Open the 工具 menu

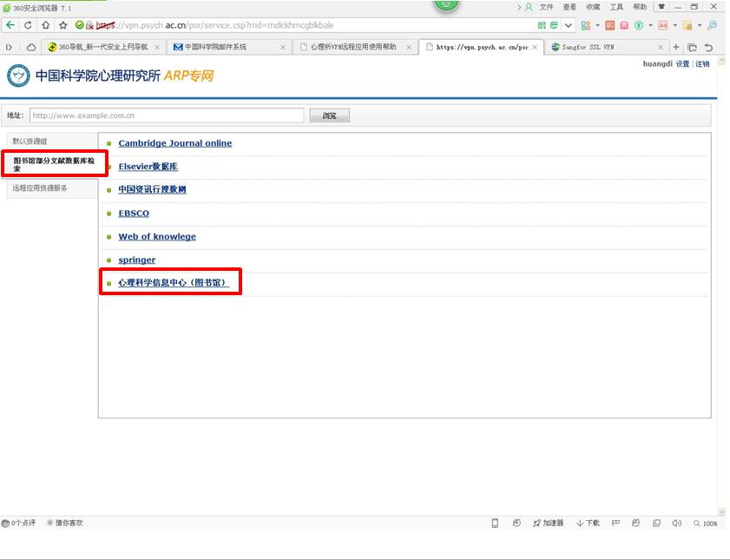point(616,7)
